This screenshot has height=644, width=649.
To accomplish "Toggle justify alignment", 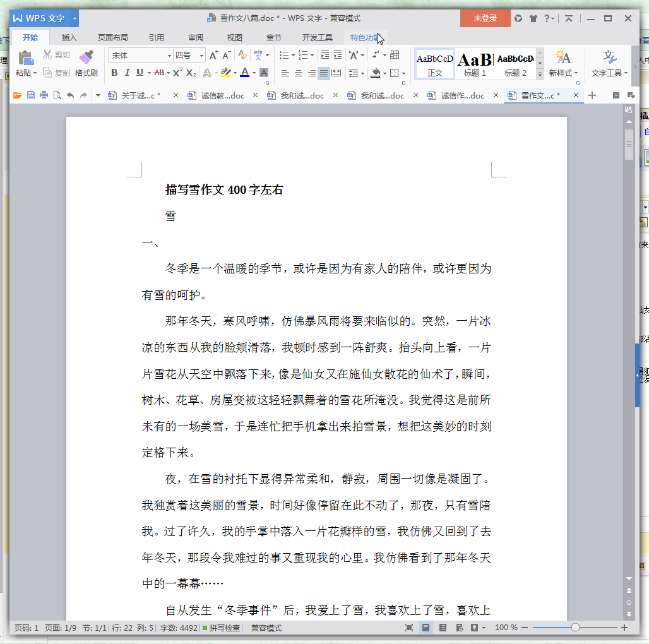I will tap(324, 73).
